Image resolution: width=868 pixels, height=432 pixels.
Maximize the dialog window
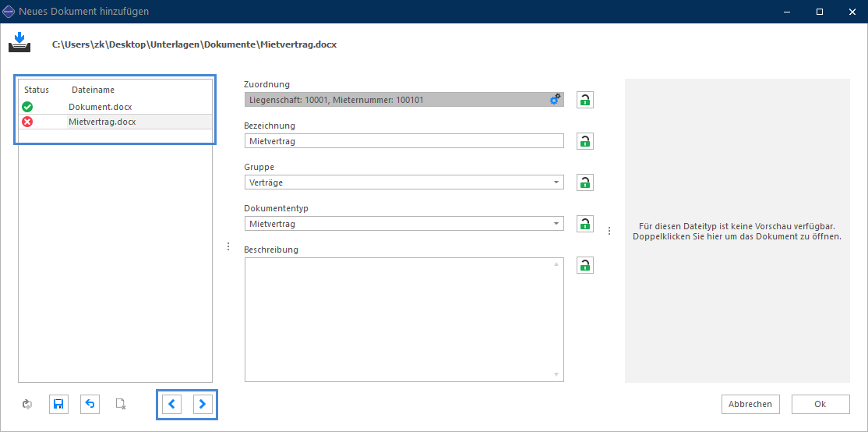820,11
